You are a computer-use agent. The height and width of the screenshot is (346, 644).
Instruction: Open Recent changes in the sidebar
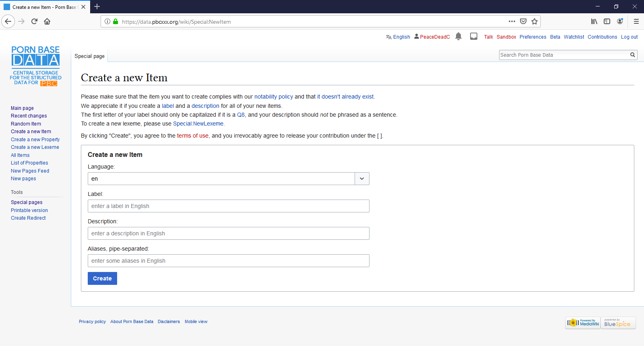(x=29, y=116)
